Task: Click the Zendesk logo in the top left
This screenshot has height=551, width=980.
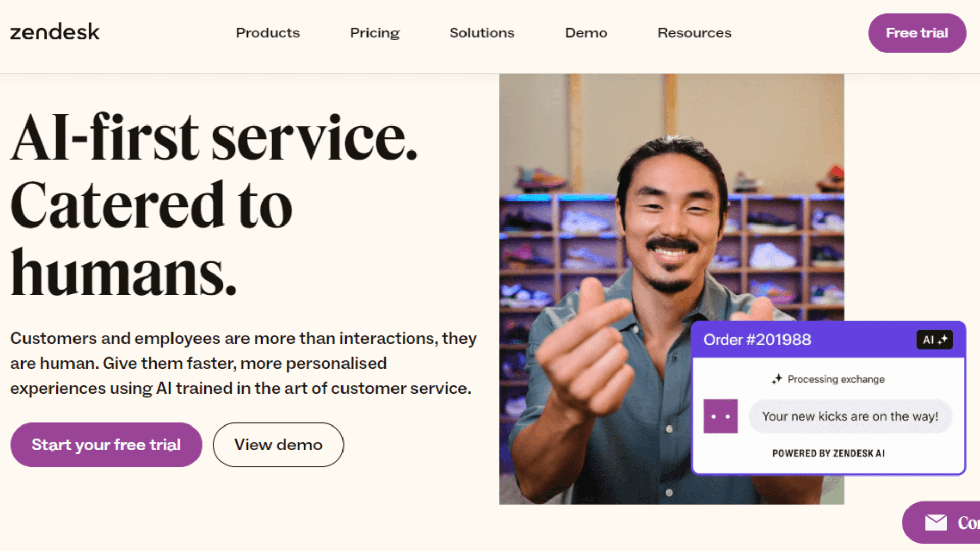Action: [56, 31]
